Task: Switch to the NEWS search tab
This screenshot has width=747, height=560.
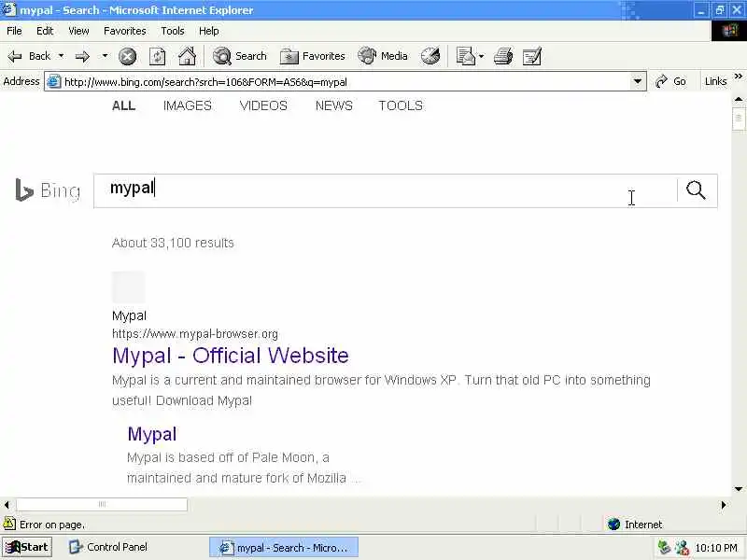Action: 334,105
